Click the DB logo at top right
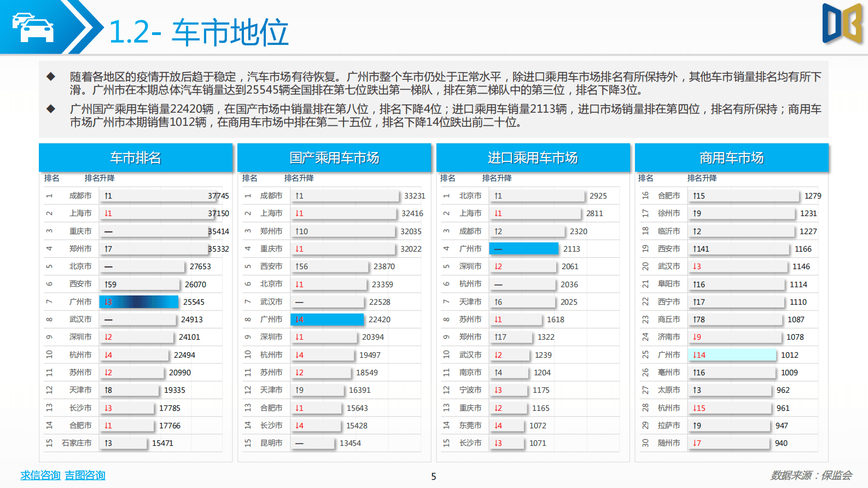868x488 pixels. tap(842, 24)
